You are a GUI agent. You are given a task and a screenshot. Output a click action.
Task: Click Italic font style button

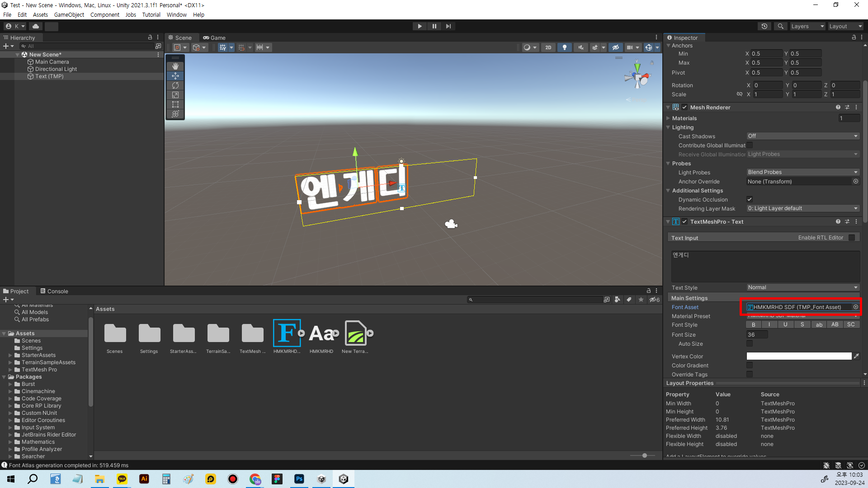pyautogui.click(x=769, y=324)
